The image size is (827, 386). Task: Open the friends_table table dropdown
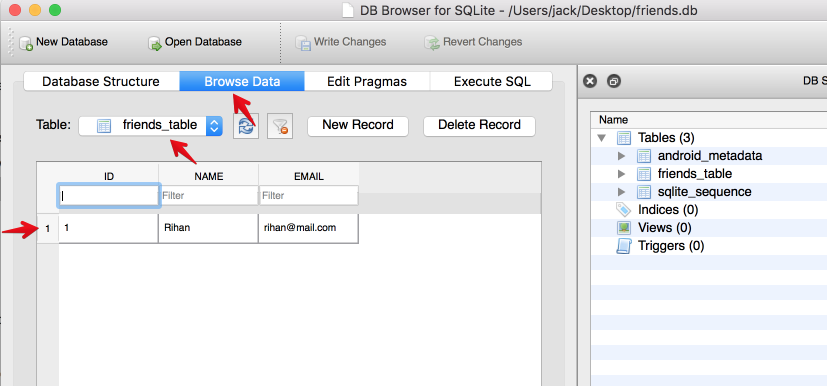(x=151, y=126)
